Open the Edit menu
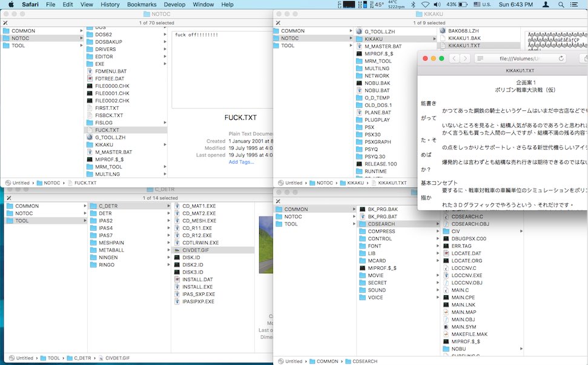 point(68,4)
